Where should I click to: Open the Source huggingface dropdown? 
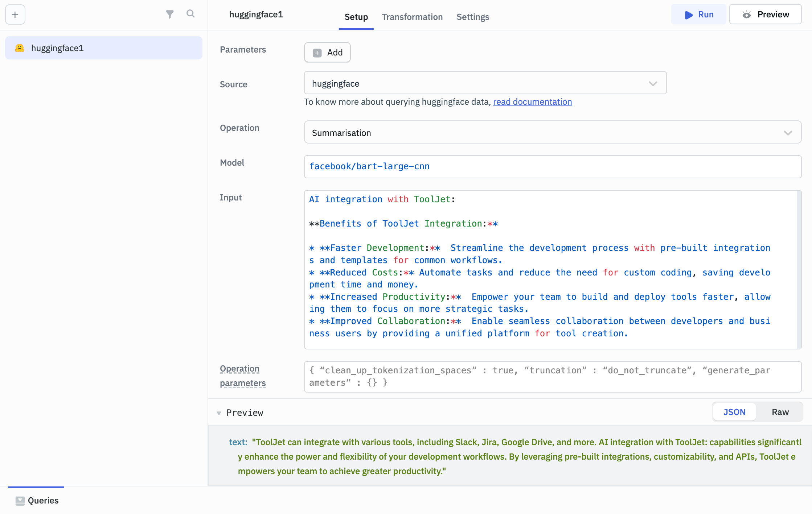pyautogui.click(x=485, y=83)
